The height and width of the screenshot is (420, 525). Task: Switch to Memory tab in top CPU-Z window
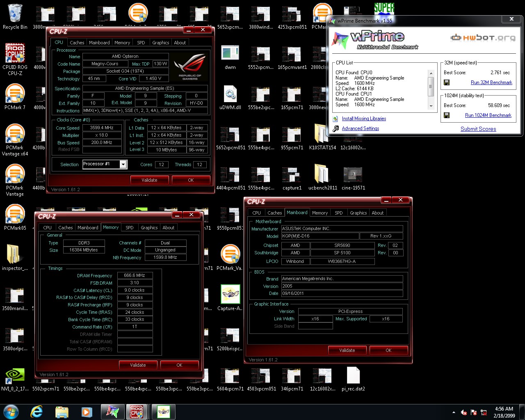pos(122,43)
